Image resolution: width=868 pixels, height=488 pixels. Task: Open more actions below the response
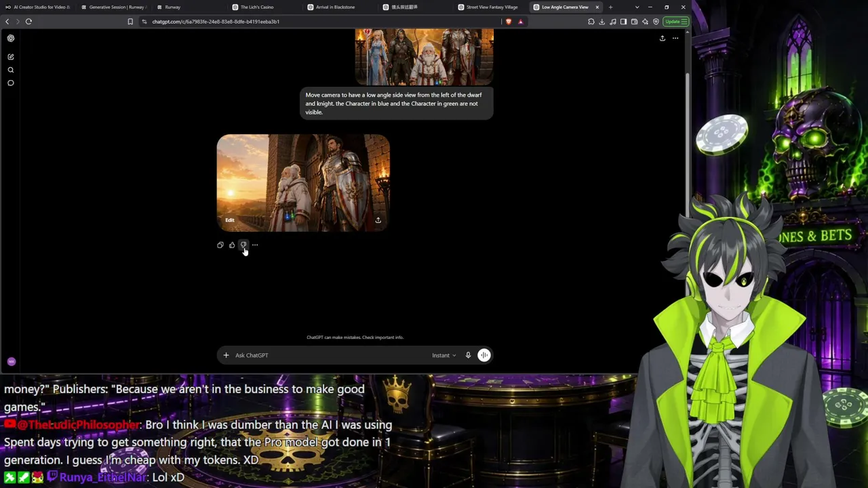(x=255, y=245)
